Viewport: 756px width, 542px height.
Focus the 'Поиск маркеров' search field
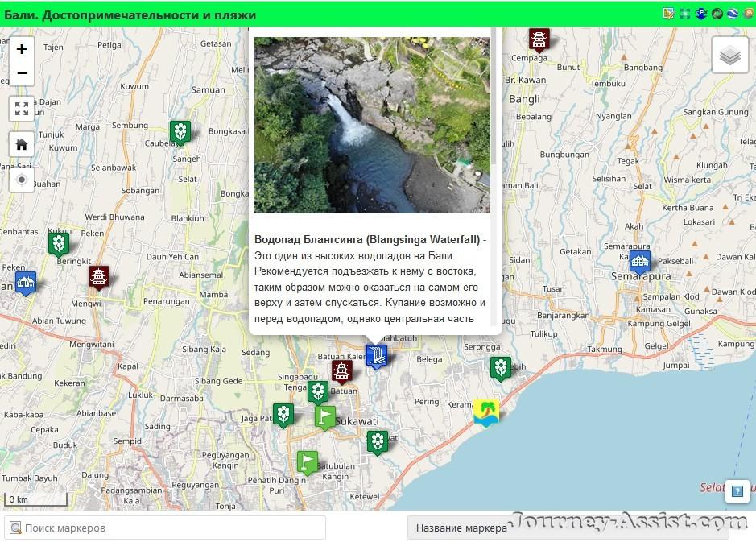point(165,528)
